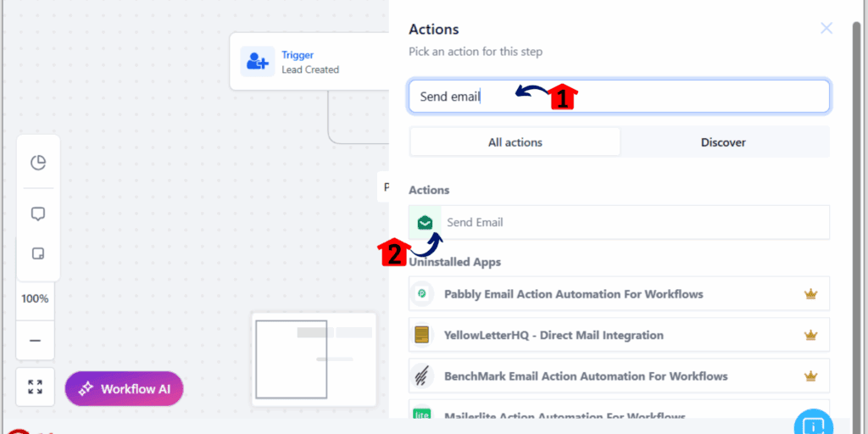Click the Pabbly app logo icon

click(422, 294)
